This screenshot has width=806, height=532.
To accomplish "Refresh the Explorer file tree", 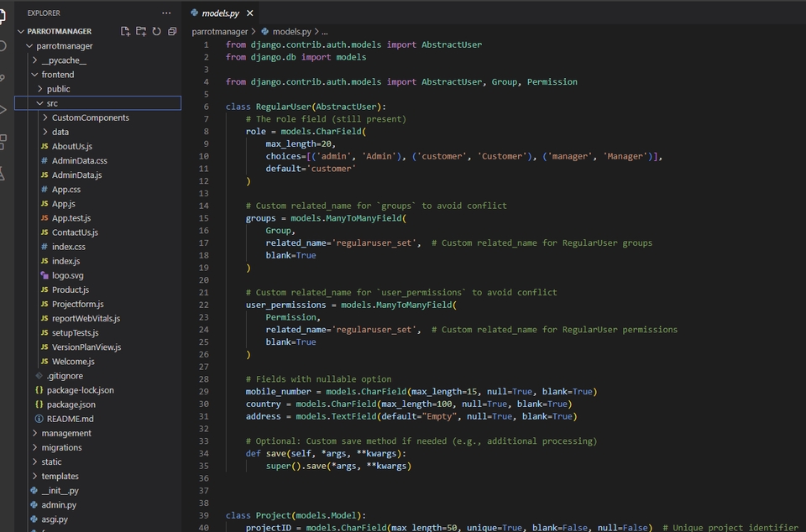I will [x=156, y=31].
